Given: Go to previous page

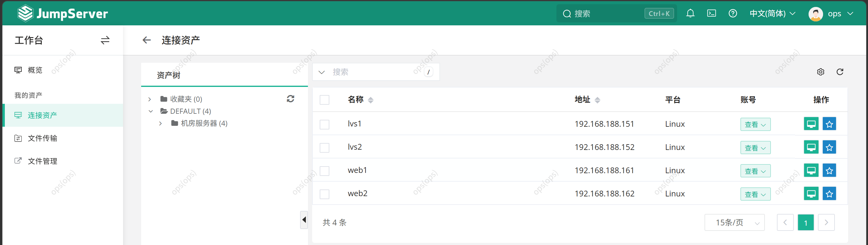Looking at the screenshot, I should [785, 222].
